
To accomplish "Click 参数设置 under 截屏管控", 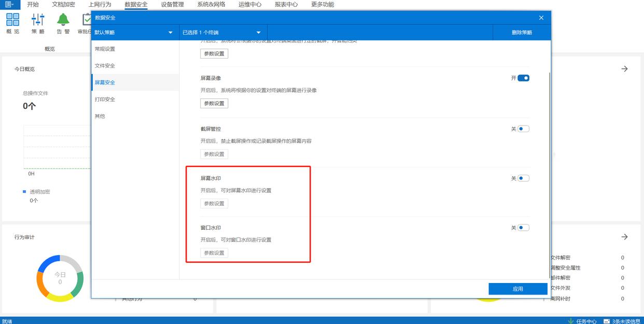I will [214, 154].
